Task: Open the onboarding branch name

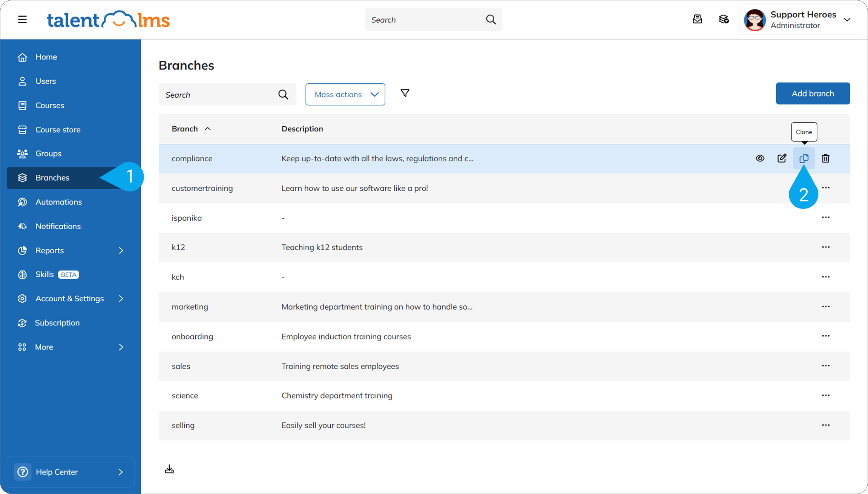Action: [x=192, y=336]
